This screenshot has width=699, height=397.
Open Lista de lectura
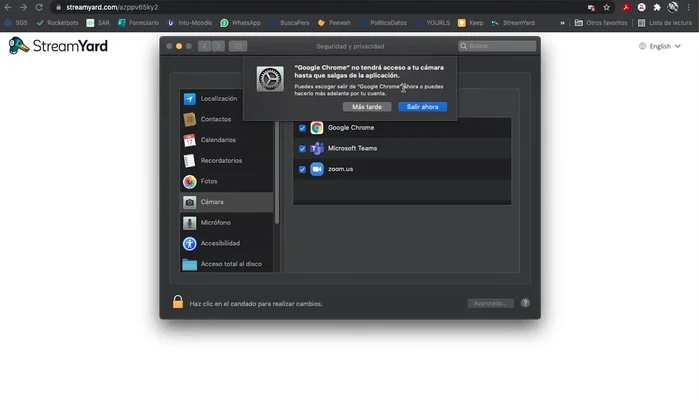click(x=665, y=23)
